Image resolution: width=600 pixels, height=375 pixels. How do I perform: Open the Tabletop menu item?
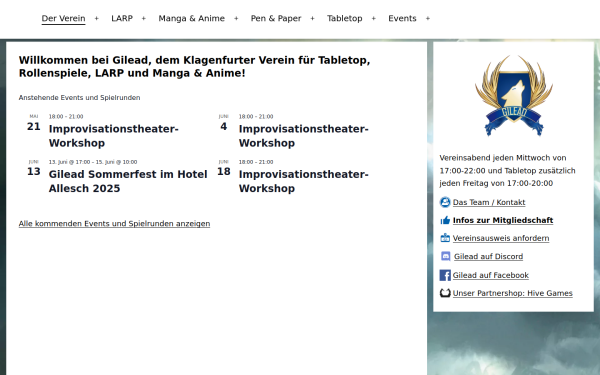344,18
